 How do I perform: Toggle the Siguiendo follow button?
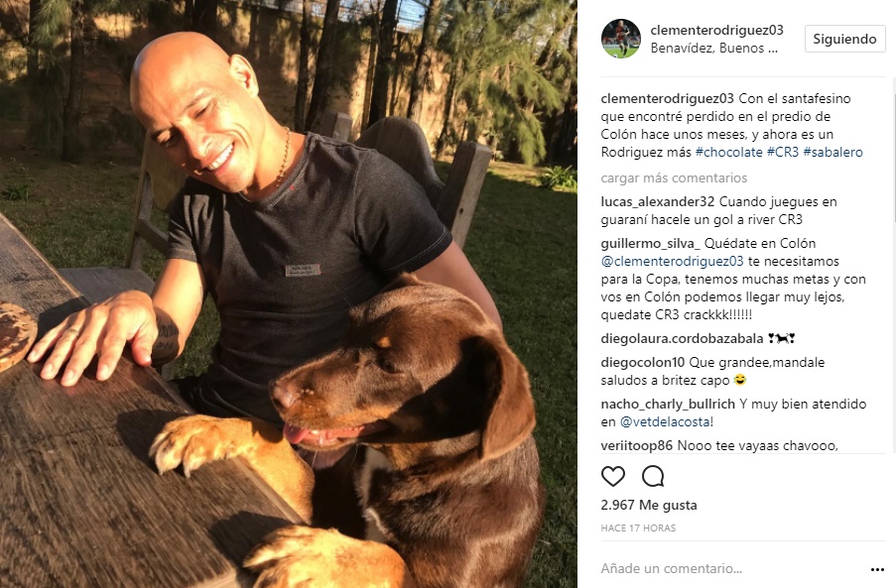[844, 39]
